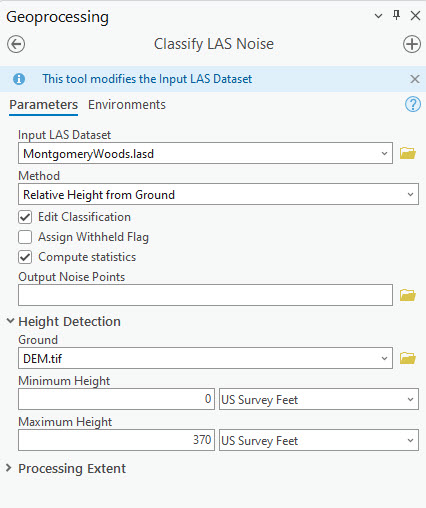Click the Maximum Height value field
This screenshot has width=426, height=508.
click(x=116, y=440)
